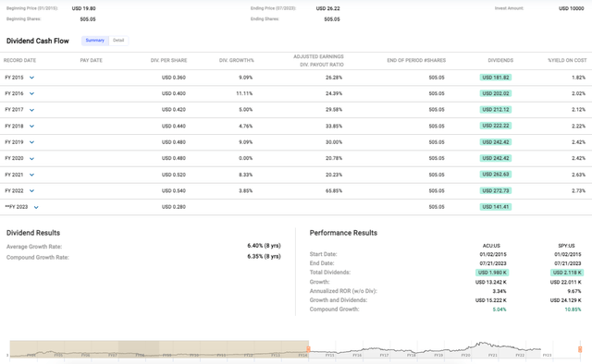The image size is (592, 364).
Task: Click the USD 26.22 ending price value
Action: pos(327,8)
